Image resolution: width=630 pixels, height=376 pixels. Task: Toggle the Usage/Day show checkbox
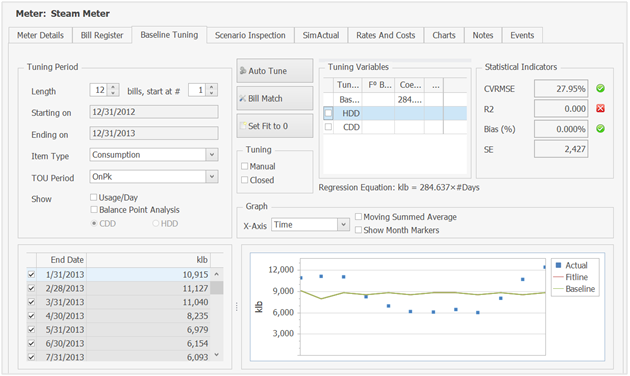tap(94, 197)
